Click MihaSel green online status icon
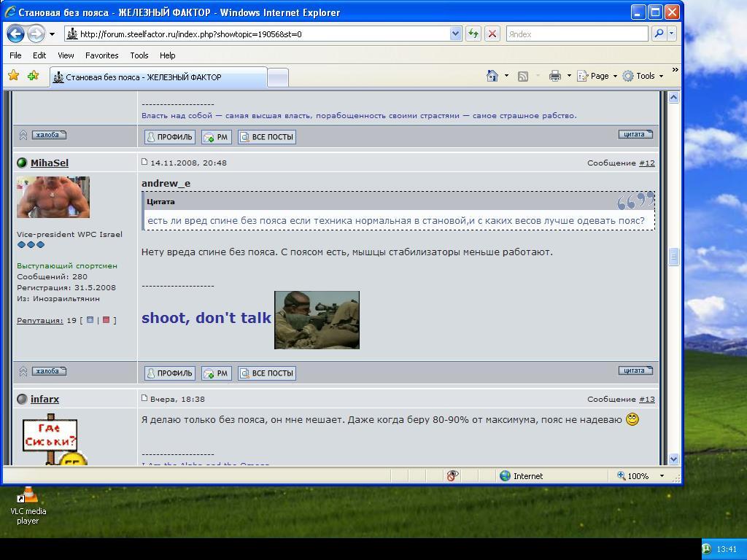The height and width of the screenshot is (560, 747). (x=22, y=163)
